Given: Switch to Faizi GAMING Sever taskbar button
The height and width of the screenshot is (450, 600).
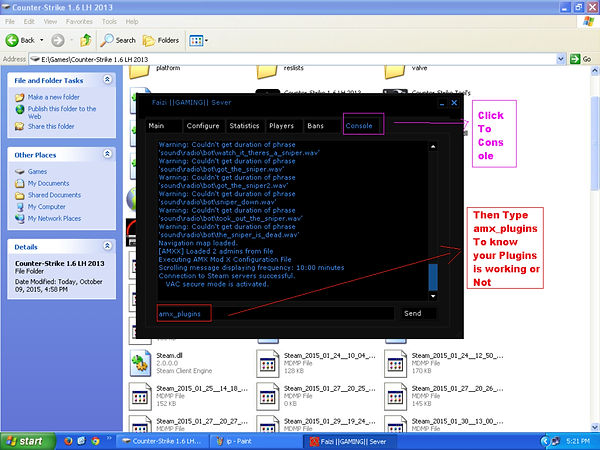Looking at the screenshot, I should tap(349, 441).
